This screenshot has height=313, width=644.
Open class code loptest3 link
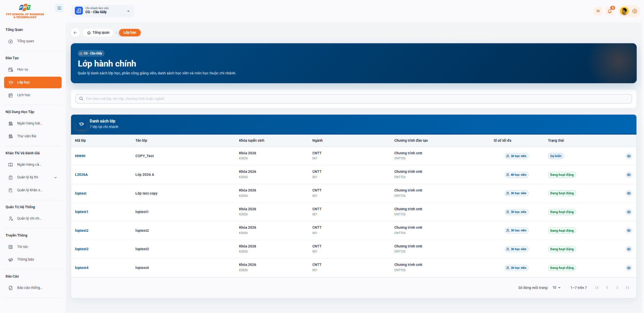82,249
